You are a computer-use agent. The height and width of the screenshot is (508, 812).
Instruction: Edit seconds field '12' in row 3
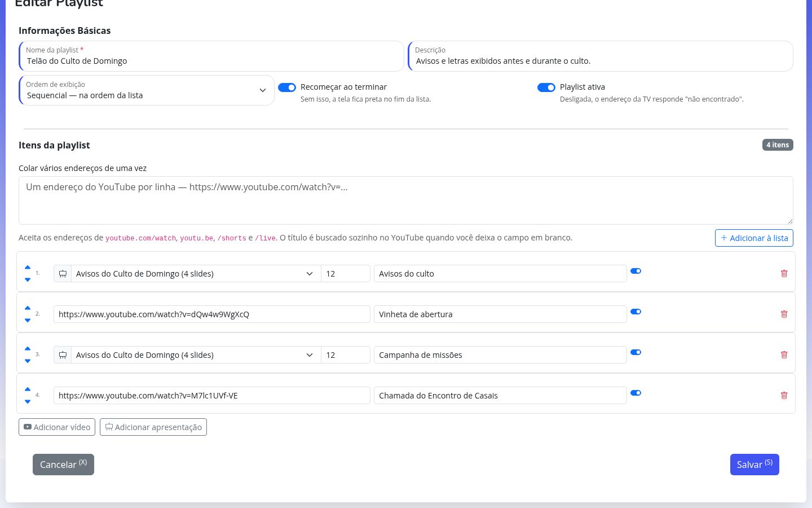tap(346, 355)
